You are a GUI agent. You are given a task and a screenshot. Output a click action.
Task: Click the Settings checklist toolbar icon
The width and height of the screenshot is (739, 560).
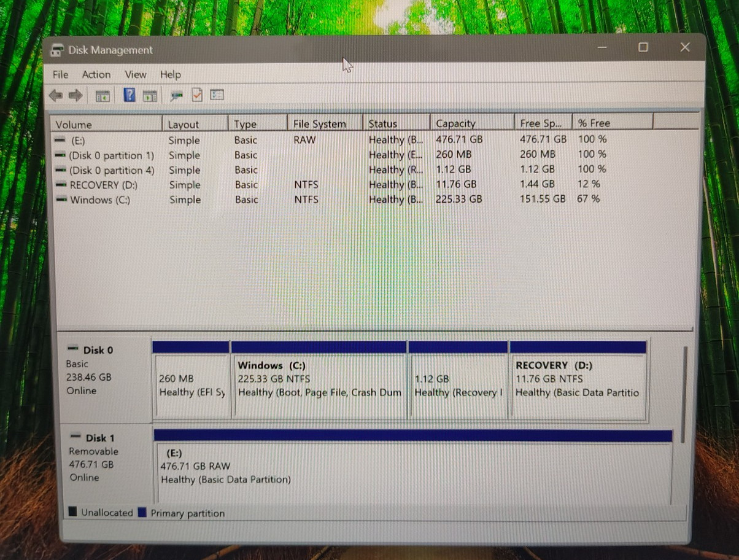(217, 95)
